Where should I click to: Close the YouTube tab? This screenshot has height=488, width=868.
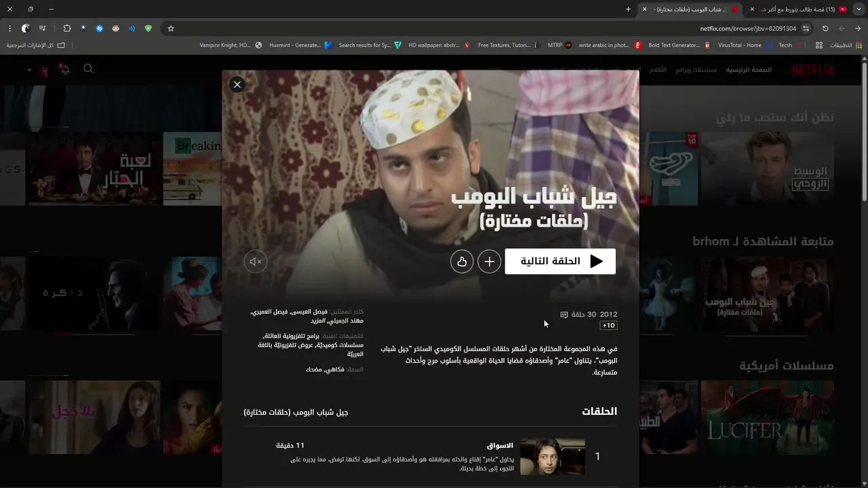click(x=752, y=9)
